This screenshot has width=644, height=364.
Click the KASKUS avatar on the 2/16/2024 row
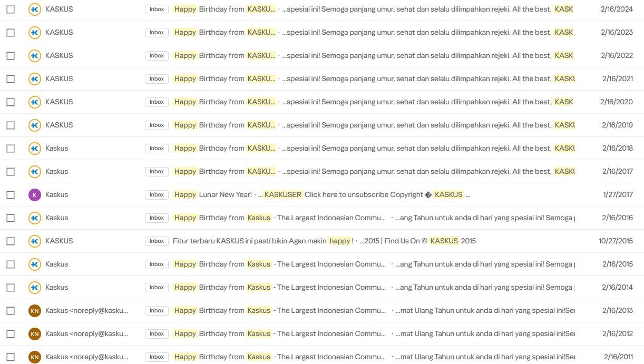click(34, 9)
